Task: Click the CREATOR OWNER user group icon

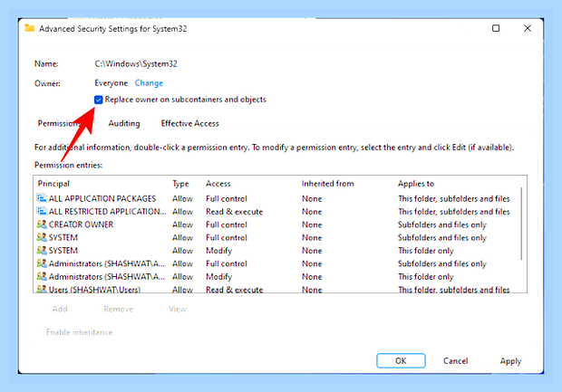Action: 42,225
